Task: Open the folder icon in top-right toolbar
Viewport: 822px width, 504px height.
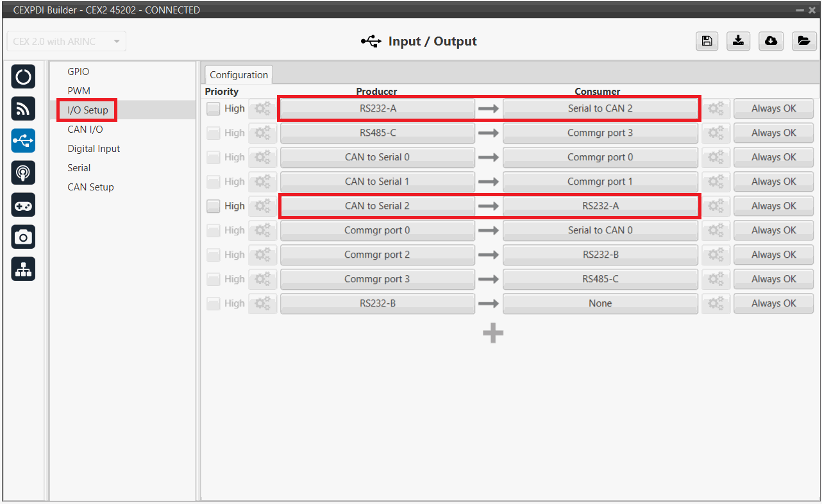Action: point(803,41)
